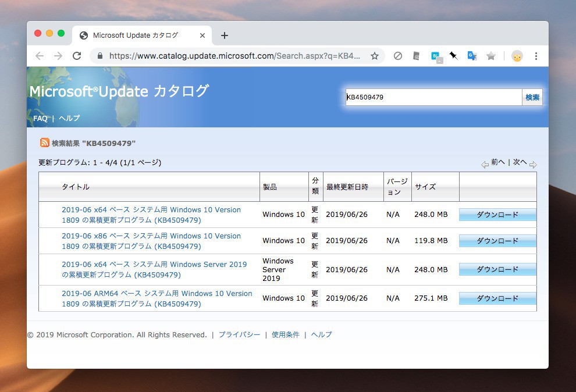Click the Microsoft Update カタログ title logo
Image resolution: width=576 pixels, height=392 pixels.
point(119,91)
